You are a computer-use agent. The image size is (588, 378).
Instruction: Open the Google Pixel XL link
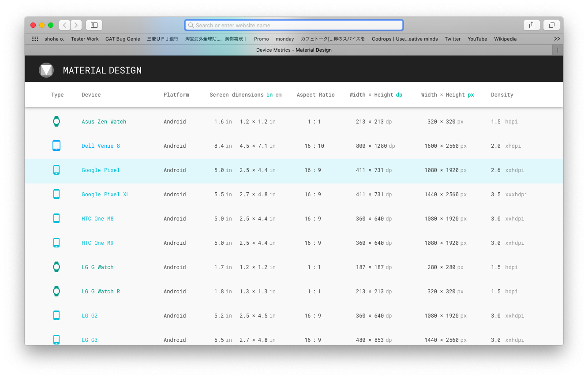point(105,195)
